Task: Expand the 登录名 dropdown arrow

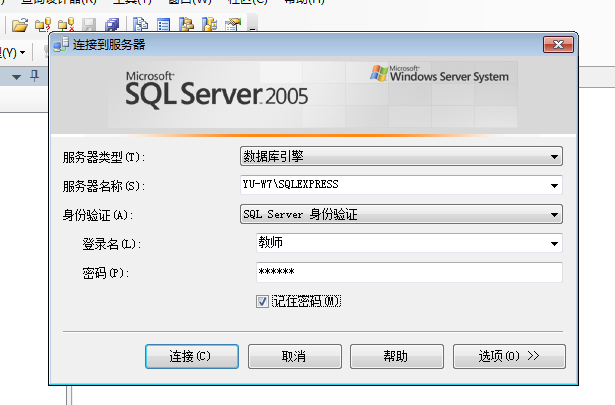Action: click(x=554, y=243)
